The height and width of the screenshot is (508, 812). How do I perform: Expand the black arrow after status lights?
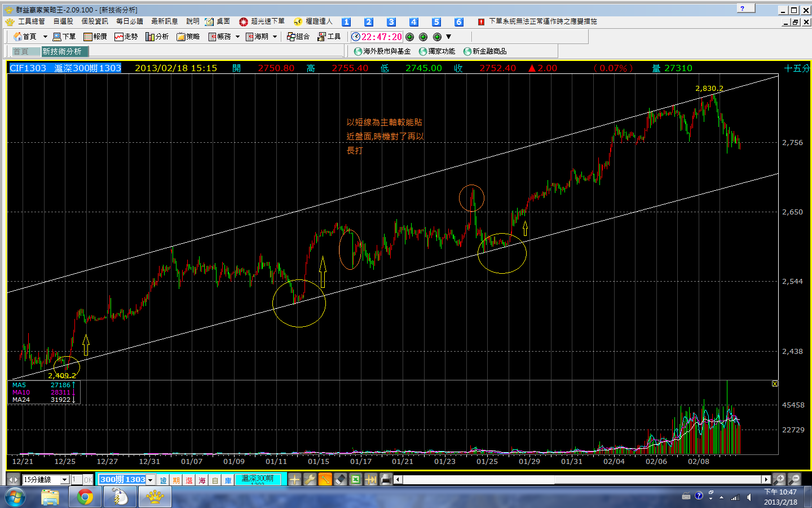pos(449,37)
